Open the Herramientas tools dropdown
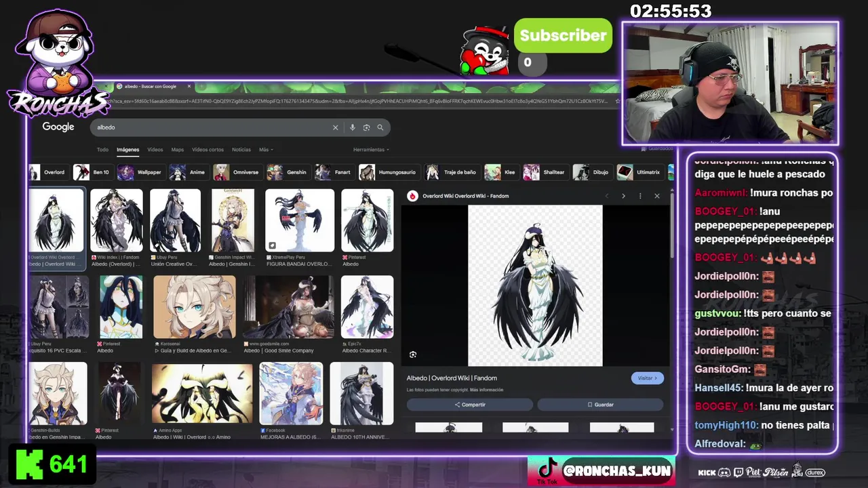 371,150
